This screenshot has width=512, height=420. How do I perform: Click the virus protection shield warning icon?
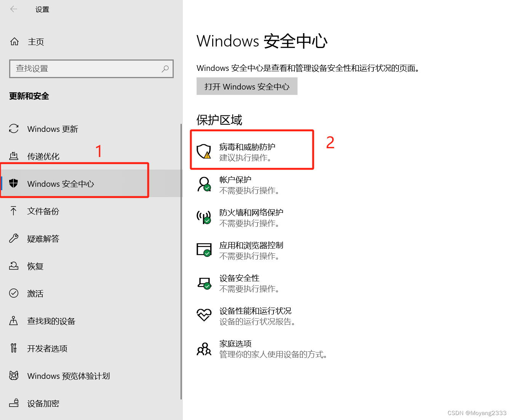(x=204, y=152)
